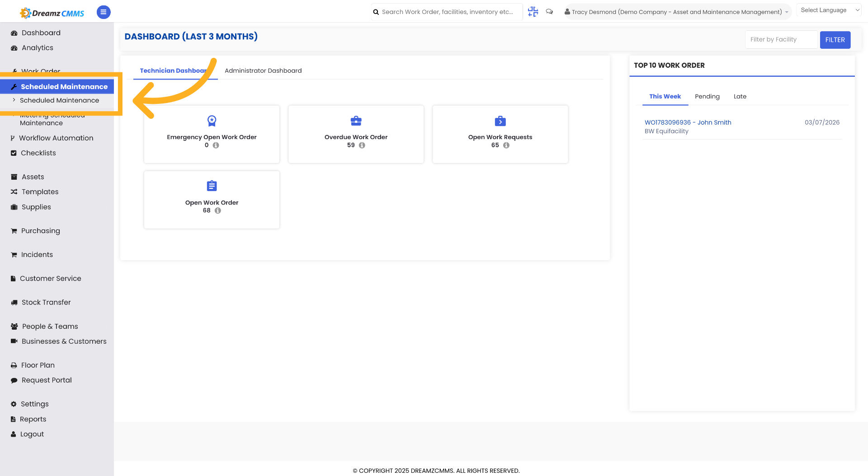Image resolution: width=868 pixels, height=476 pixels.
Task: Switch to Administrator Dashboard tab
Action: click(263, 70)
